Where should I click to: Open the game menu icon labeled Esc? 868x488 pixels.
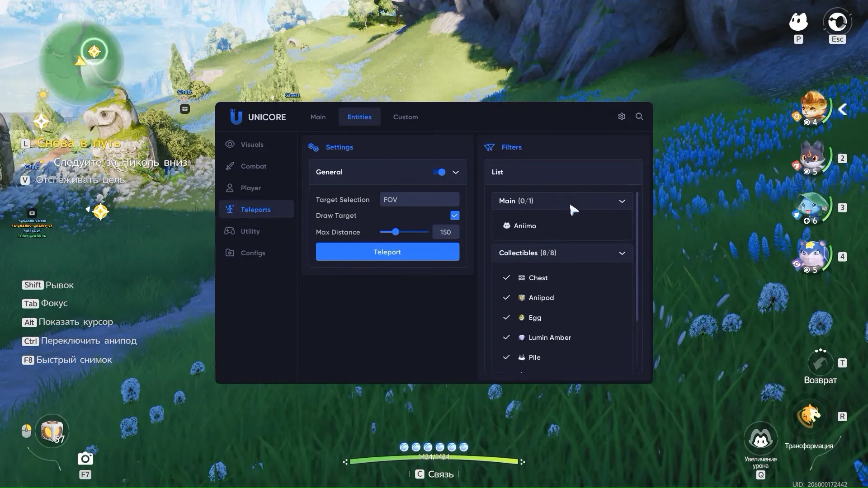(x=837, y=22)
